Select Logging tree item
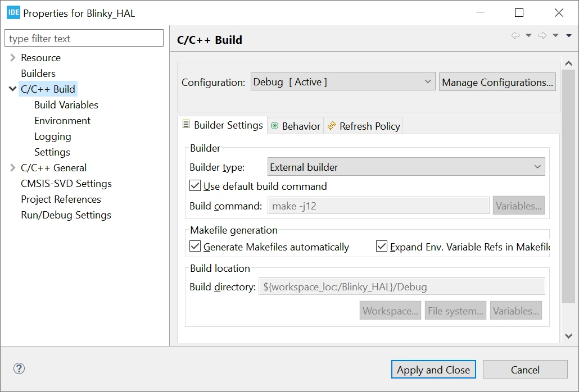 point(52,136)
